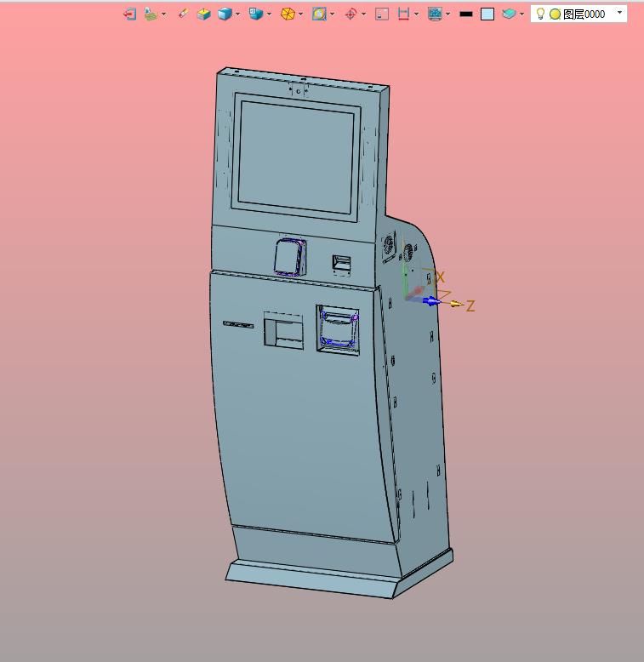
Task: Select the eraser tool icon
Action: pyautogui.click(x=183, y=14)
